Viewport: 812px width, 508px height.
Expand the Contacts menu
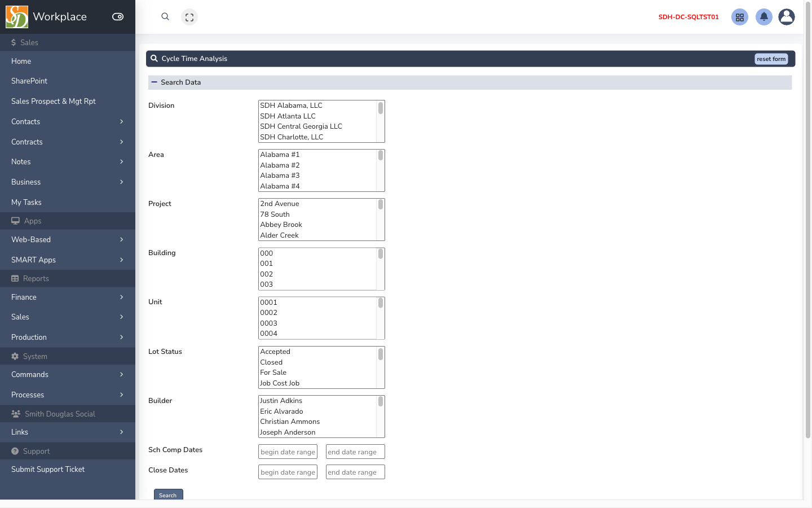coord(68,121)
